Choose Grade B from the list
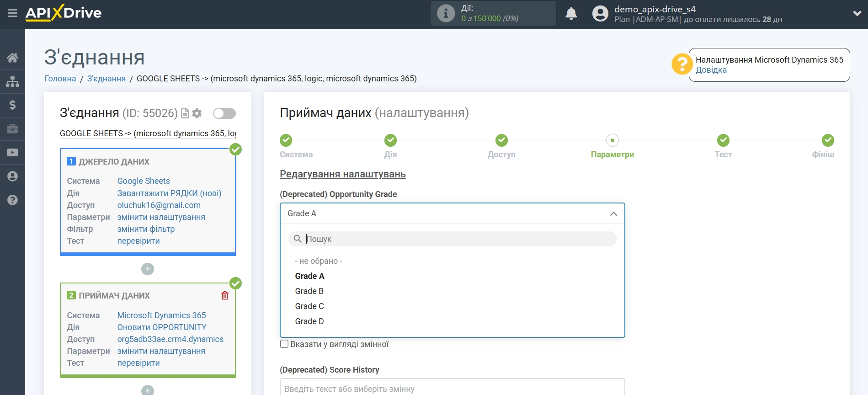Image resolution: width=868 pixels, height=395 pixels. point(309,291)
